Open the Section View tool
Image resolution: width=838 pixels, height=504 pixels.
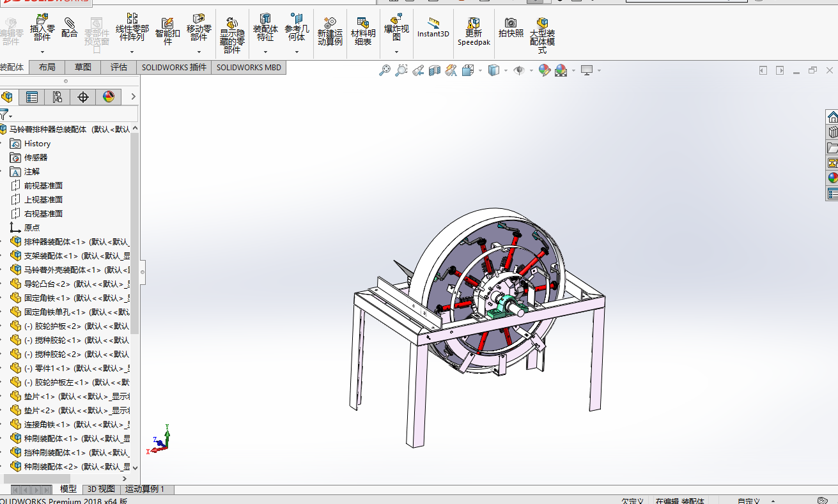pos(435,70)
